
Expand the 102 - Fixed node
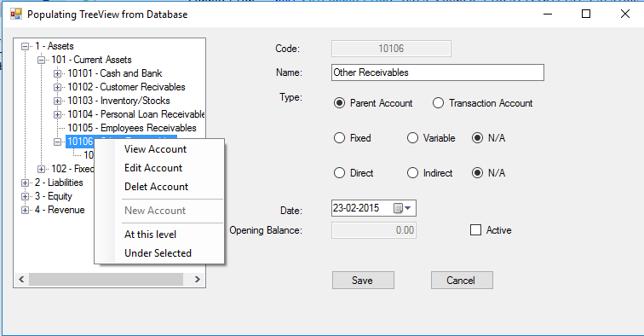(x=41, y=169)
